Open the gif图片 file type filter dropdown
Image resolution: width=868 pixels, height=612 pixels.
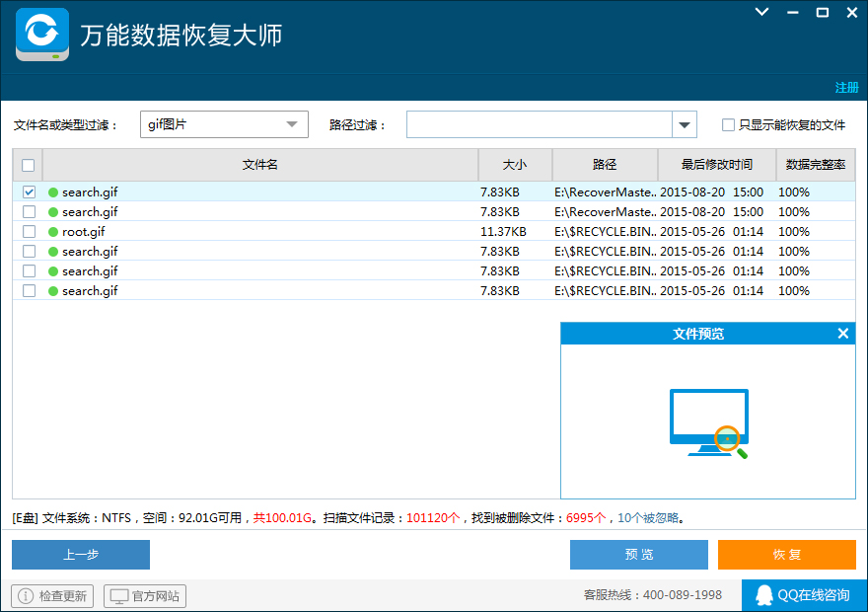(291, 124)
